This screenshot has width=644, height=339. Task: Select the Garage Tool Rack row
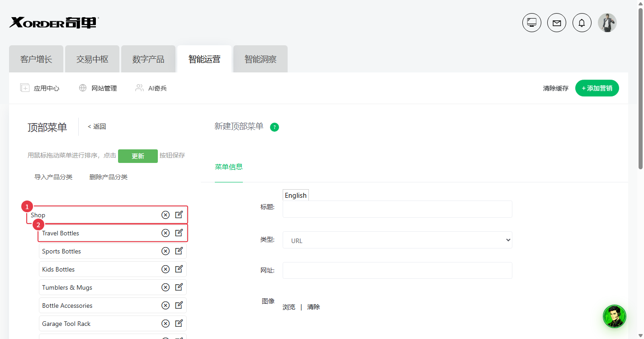coord(113,323)
